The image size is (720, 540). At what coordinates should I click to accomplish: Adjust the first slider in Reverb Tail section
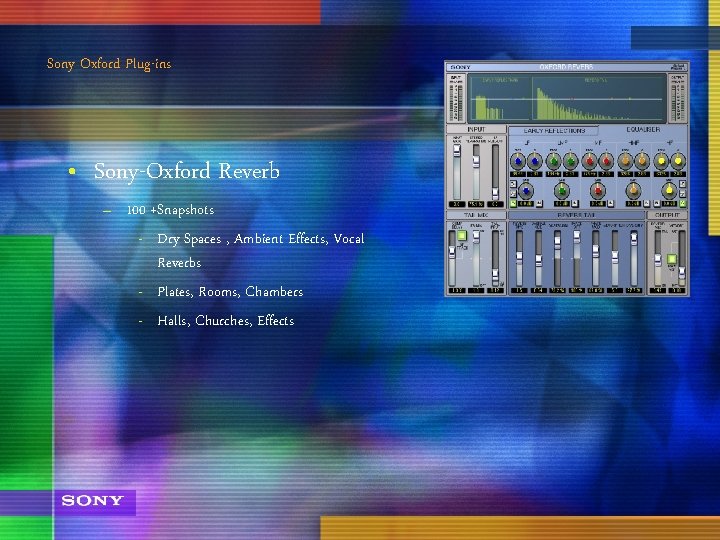[519, 259]
